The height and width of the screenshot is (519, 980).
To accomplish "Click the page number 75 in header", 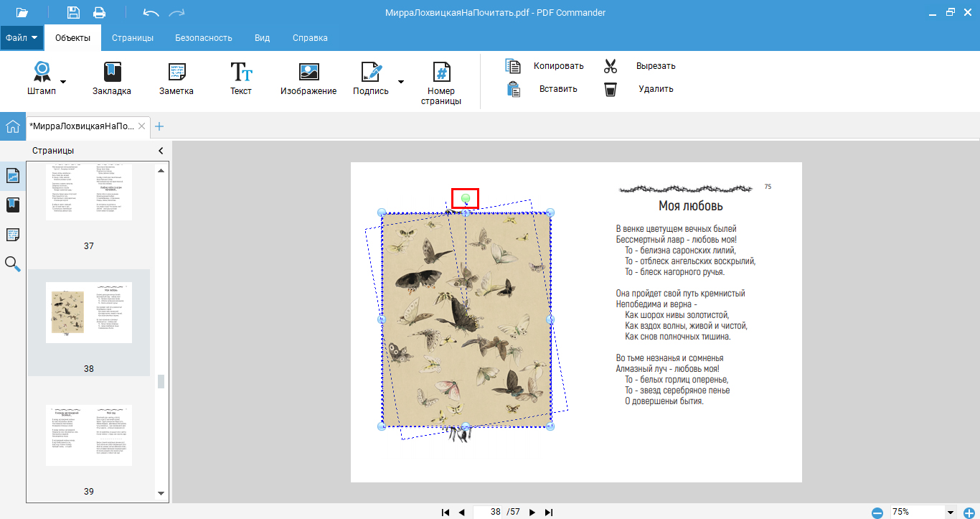I will [x=768, y=187].
